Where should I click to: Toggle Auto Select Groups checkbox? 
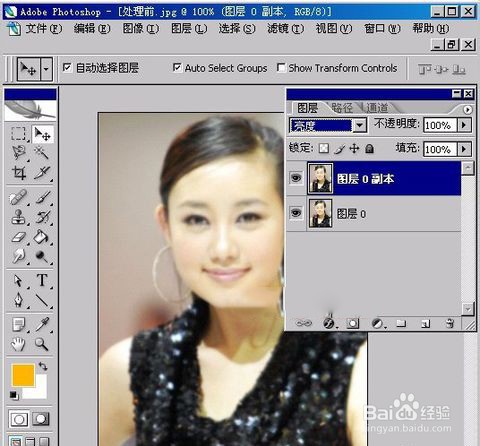pos(177,67)
